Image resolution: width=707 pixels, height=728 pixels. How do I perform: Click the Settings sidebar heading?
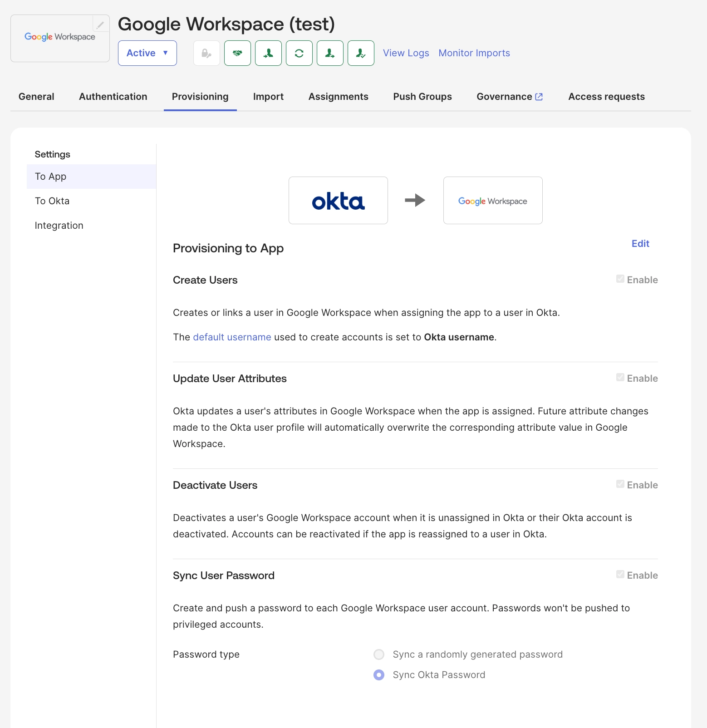click(x=53, y=154)
